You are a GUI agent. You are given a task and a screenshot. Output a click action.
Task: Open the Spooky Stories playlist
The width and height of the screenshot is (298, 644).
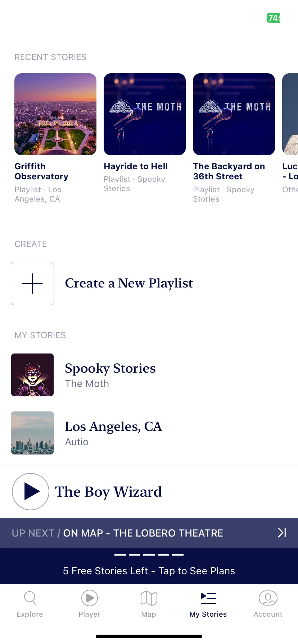coord(149,375)
